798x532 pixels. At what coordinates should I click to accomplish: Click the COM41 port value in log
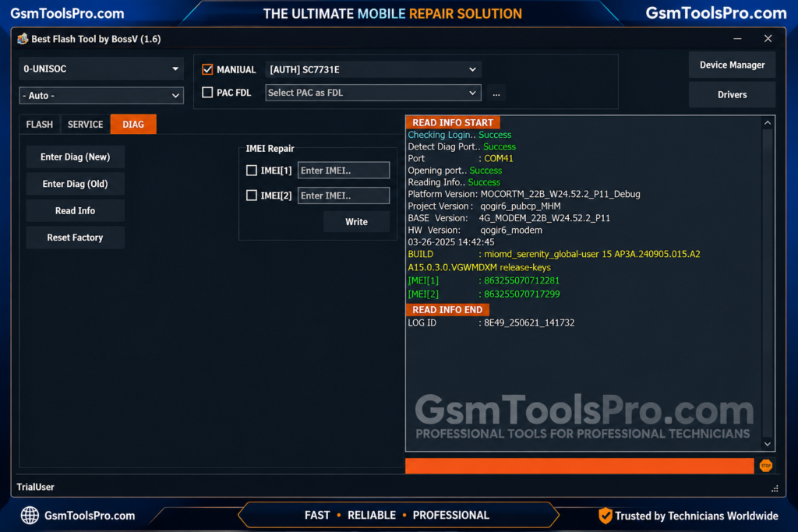click(x=498, y=159)
